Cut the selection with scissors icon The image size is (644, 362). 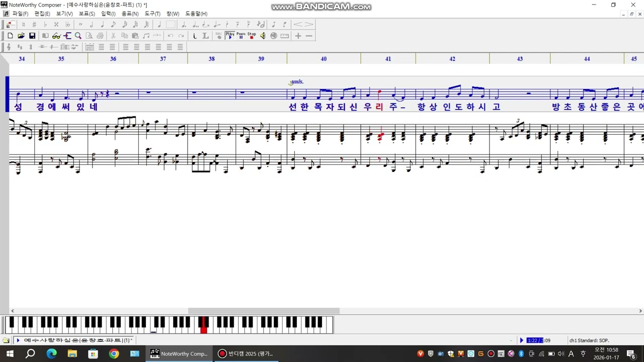(x=113, y=36)
